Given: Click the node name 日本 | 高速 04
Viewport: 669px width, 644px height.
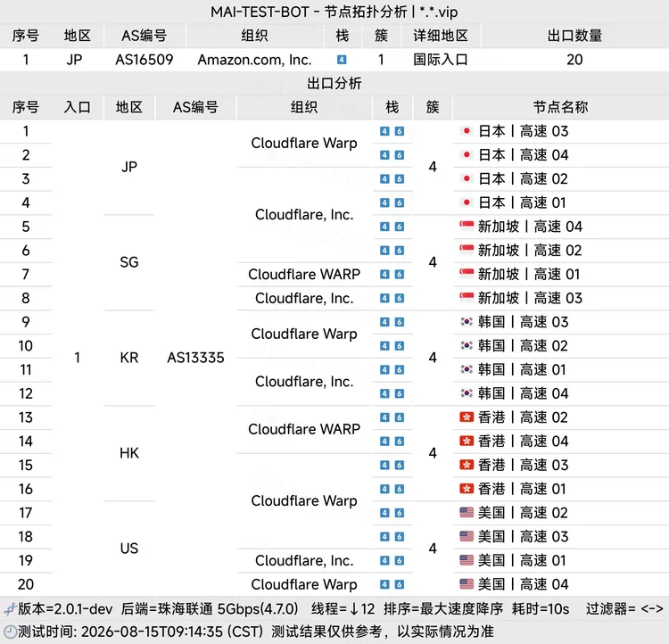Looking at the screenshot, I should pos(523,155).
